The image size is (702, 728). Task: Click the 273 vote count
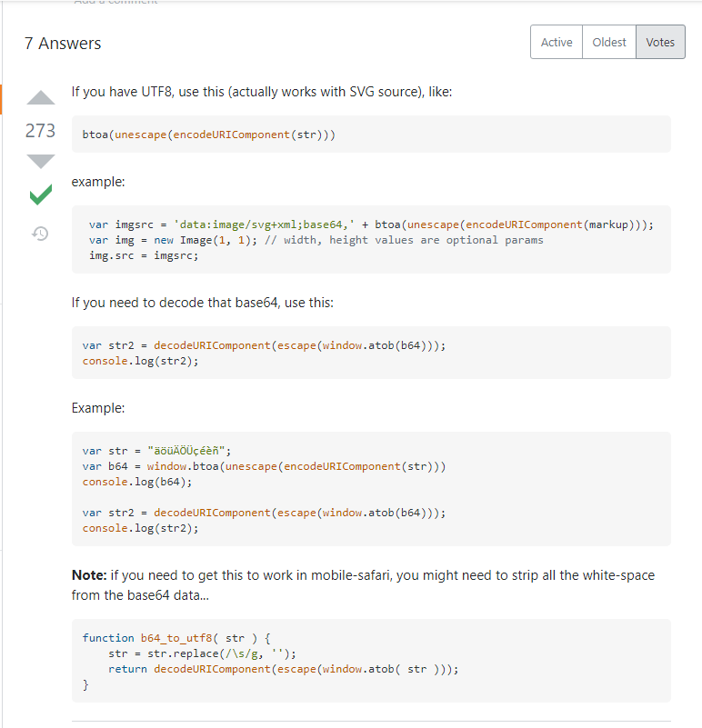point(40,131)
